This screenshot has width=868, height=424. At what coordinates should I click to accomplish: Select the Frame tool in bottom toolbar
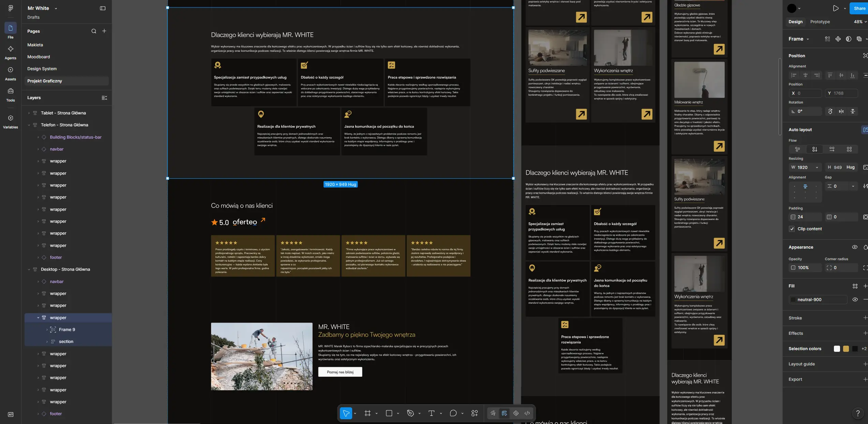[x=368, y=413]
